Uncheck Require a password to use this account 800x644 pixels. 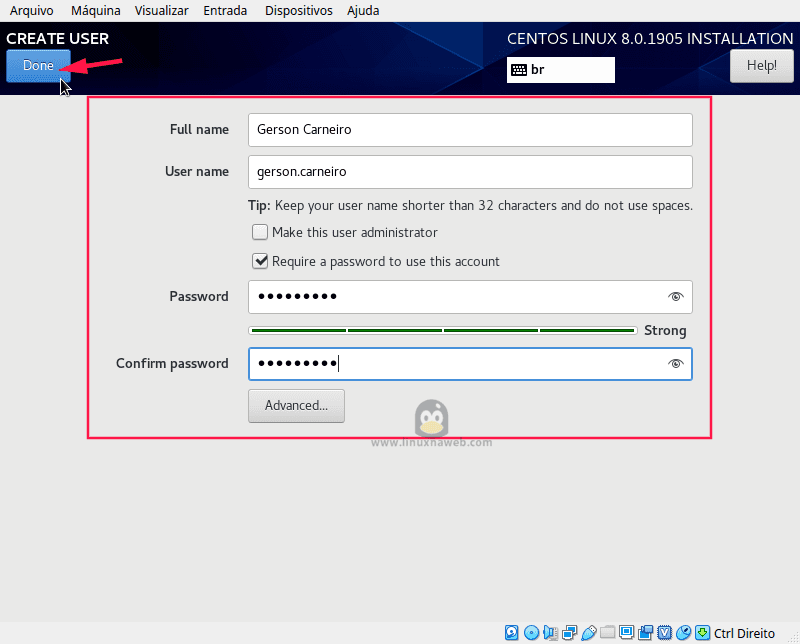[260, 261]
